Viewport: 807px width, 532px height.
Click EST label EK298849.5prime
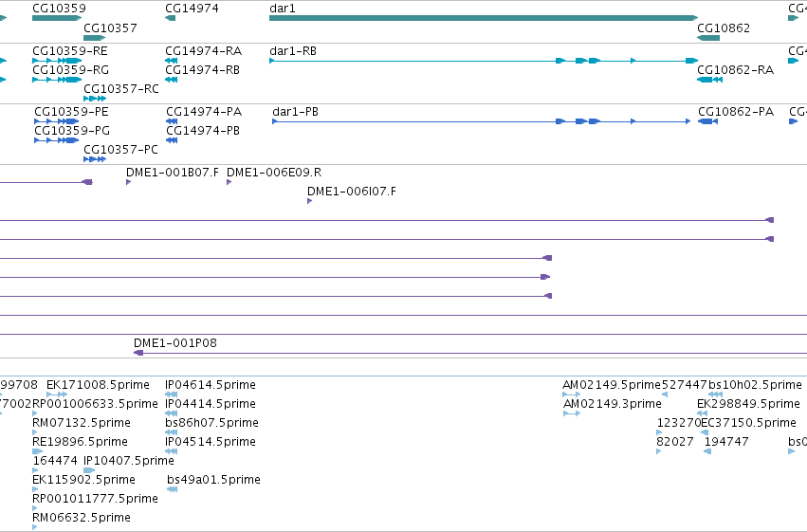pos(748,404)
